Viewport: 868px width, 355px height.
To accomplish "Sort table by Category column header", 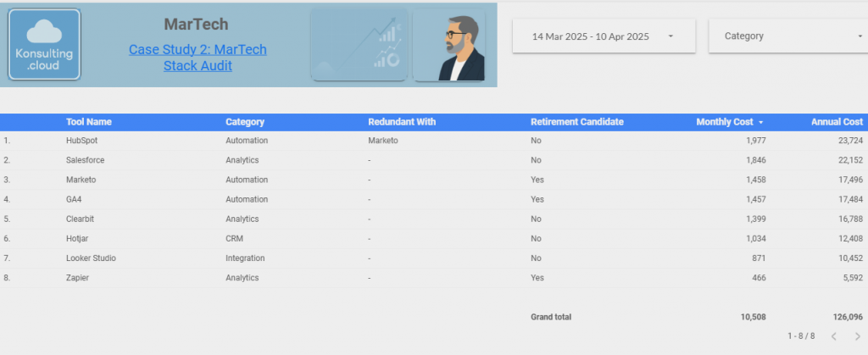I will 244,122.
